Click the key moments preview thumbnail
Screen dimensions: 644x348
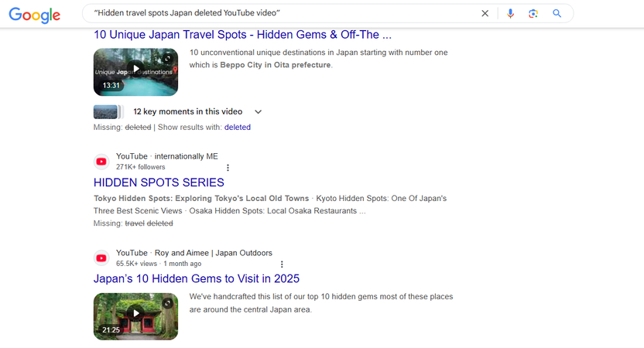(108, 111)
